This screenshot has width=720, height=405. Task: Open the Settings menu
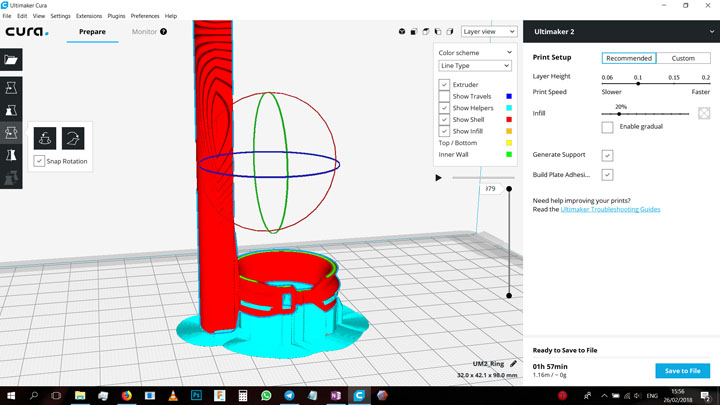[x=61, y=16]
